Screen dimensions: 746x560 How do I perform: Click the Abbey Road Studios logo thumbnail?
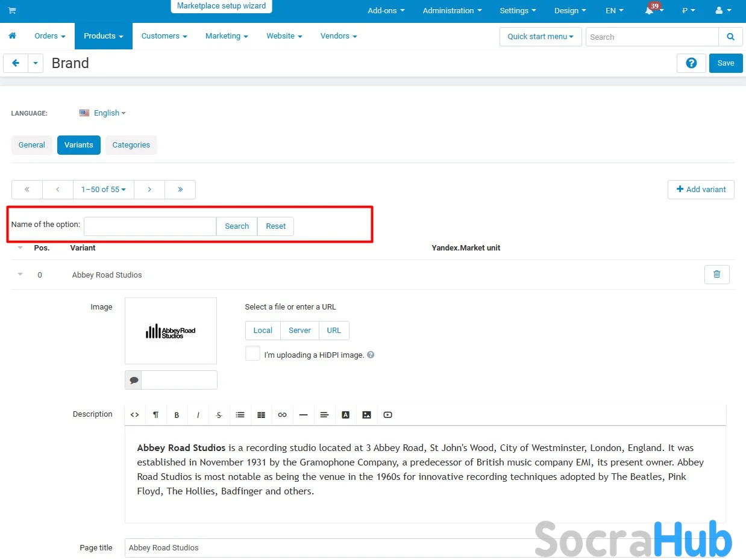pyautogui.click(x=171, y=331)
